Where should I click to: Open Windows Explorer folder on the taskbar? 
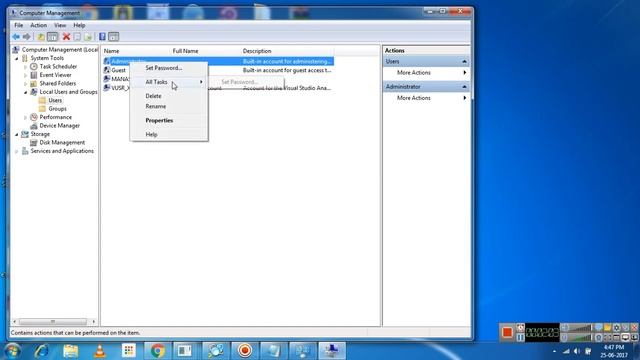click(71, 351)
